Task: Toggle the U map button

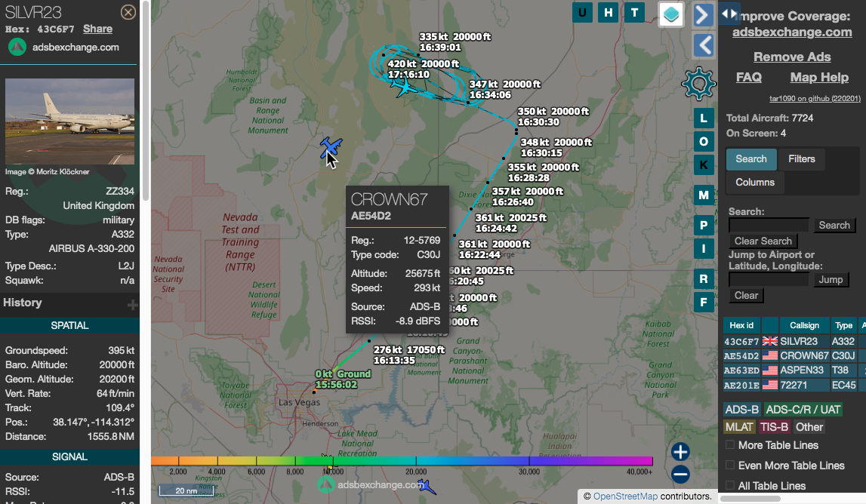Action: point(582,13)
